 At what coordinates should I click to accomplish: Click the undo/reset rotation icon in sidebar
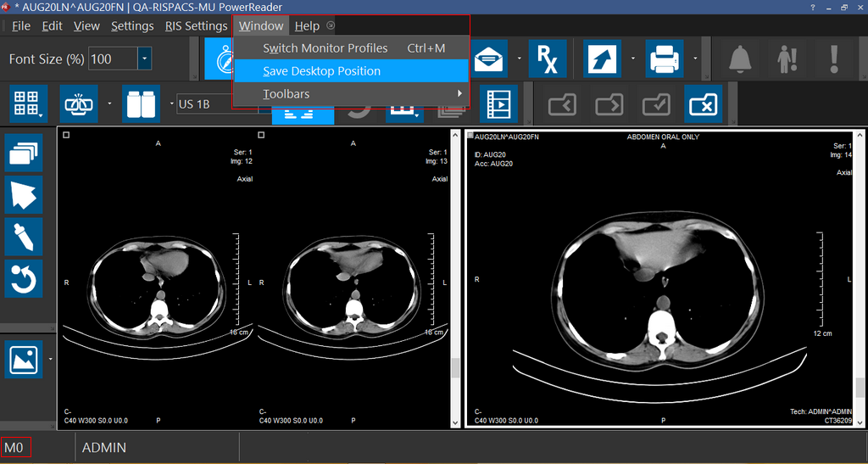click(24, 278)
